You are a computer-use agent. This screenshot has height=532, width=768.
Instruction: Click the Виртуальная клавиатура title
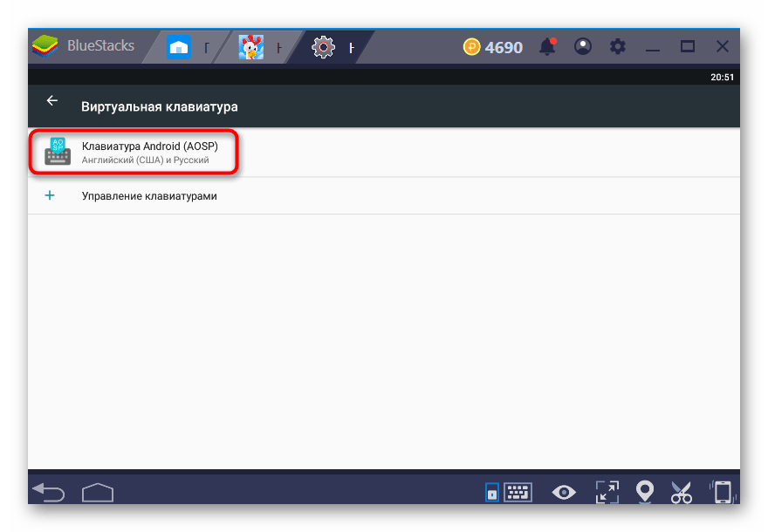point(160,106)
